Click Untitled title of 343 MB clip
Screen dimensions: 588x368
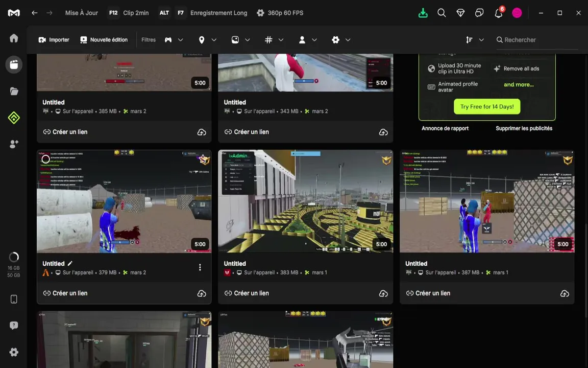pos(235,102)
